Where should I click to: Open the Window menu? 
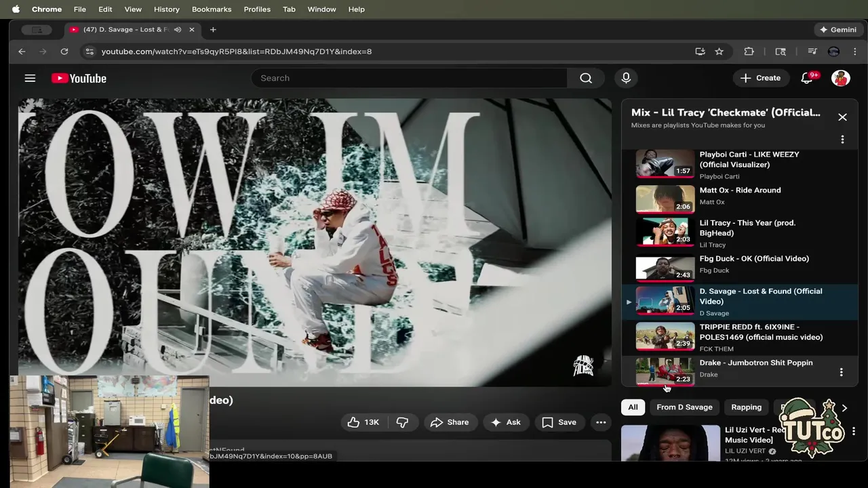tap(321, 9)
